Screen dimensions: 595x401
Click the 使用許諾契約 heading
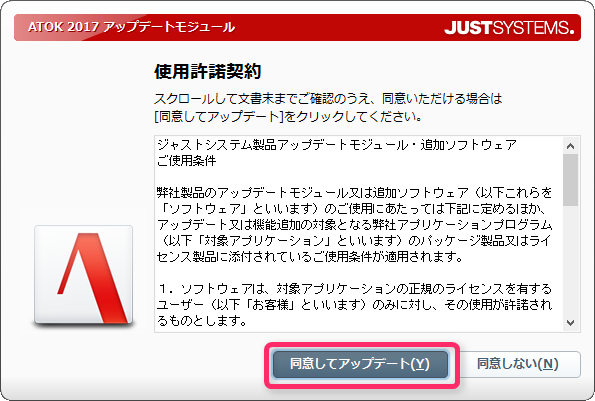(x=208, y=71)
